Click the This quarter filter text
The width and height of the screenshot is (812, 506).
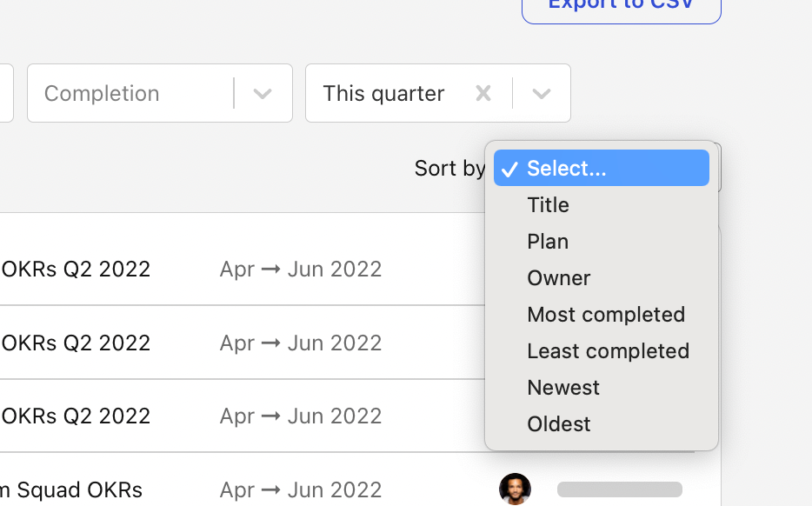(x=383, y=93)
